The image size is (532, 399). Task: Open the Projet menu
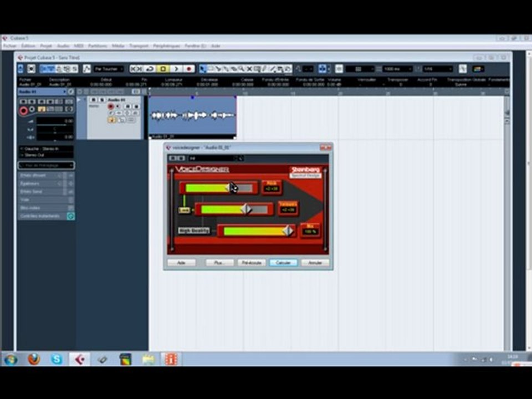(46, 46)
